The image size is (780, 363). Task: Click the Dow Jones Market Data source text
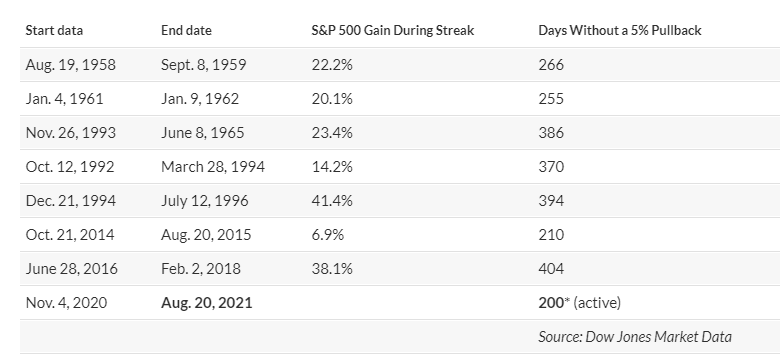(635, 337)
